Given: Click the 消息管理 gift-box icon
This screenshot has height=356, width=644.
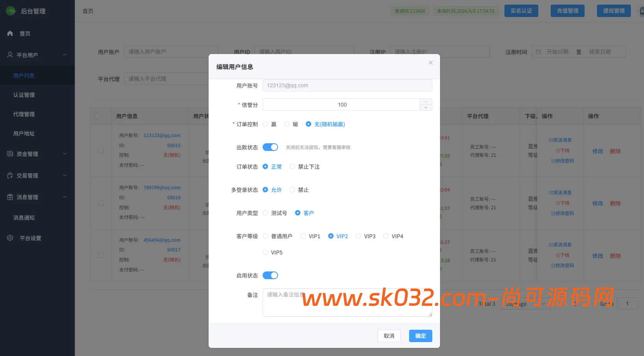Looking at the screenshot, I should [10, 197].
